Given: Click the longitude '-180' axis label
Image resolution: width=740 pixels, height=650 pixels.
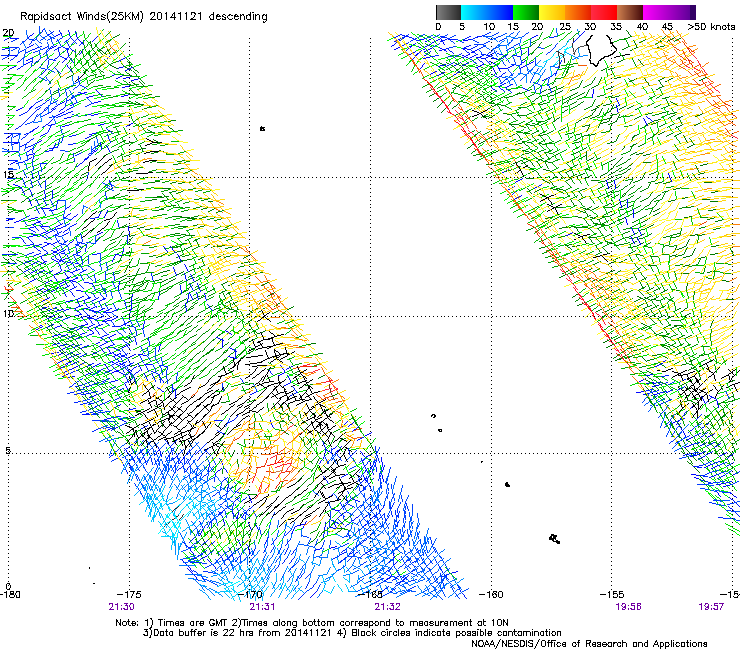Looking at the screenshot, I should [10, 594].
